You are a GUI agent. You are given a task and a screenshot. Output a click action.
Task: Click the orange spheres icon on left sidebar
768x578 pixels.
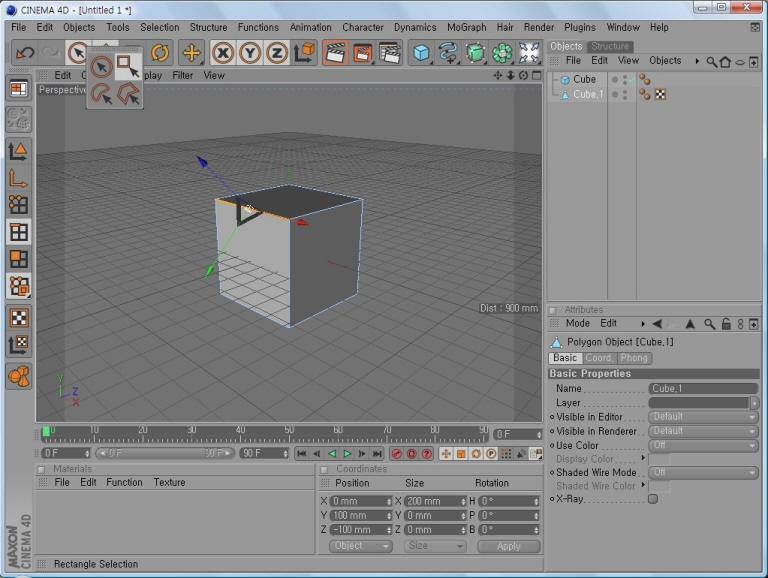click(x=19, y=376)
